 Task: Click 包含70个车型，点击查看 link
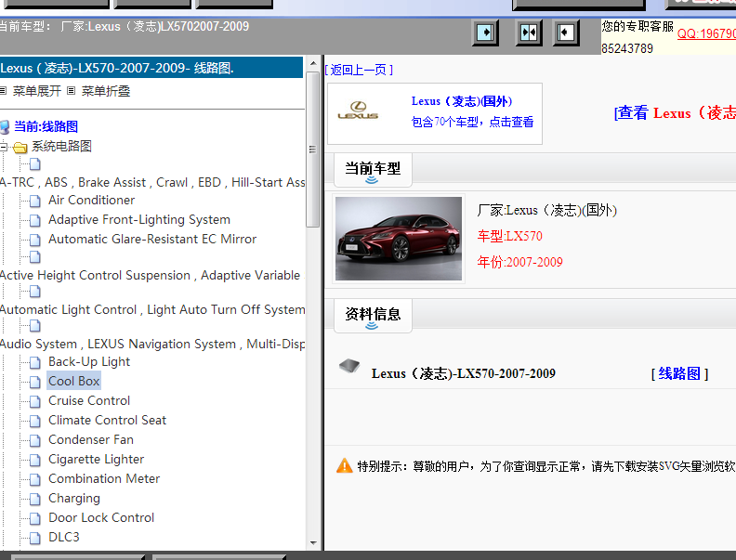tap(472, 122)
